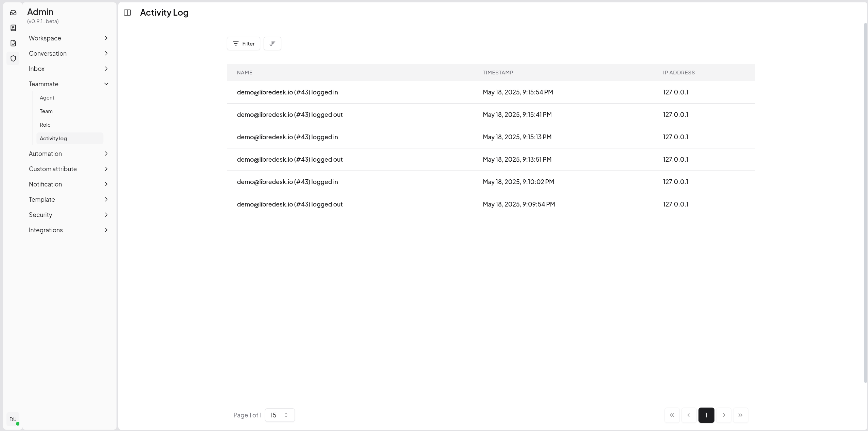
Task: Click the next page chevron
Action: (x=724, y=415)
